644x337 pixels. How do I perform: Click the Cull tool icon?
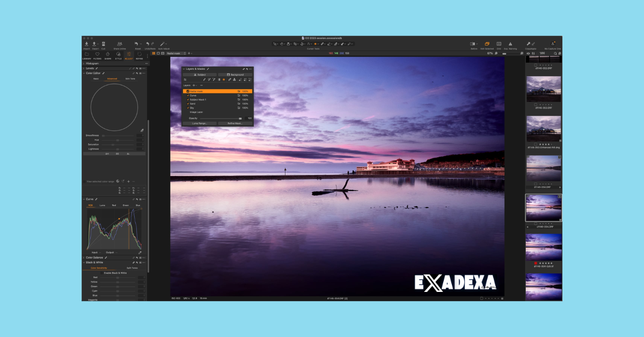tap(103, 44)
